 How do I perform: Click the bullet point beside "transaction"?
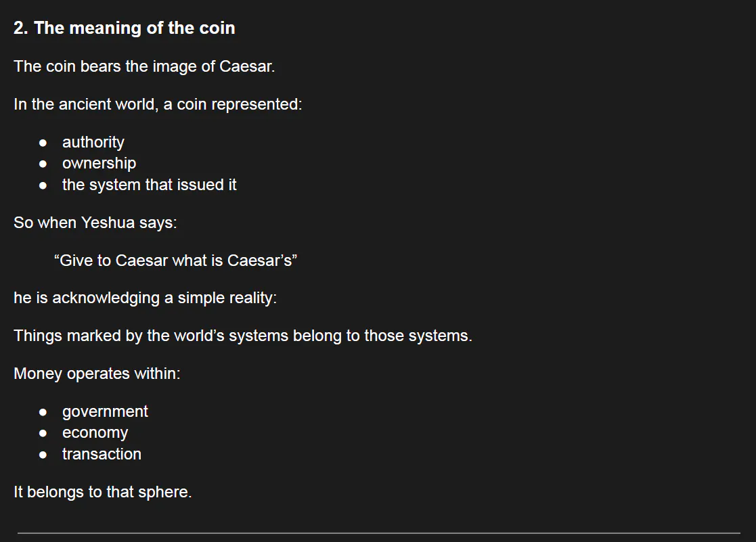(43, 455)
